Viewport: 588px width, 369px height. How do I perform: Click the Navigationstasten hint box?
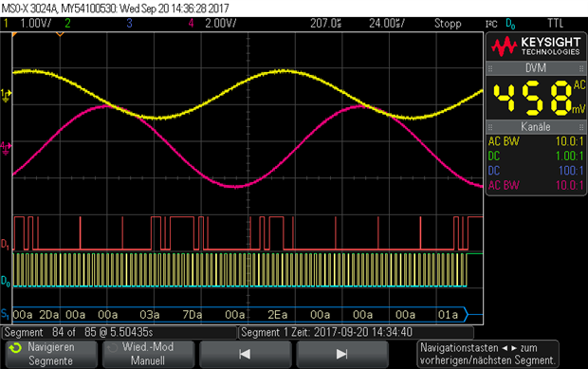pyautogui.click(x=487, y=354)
